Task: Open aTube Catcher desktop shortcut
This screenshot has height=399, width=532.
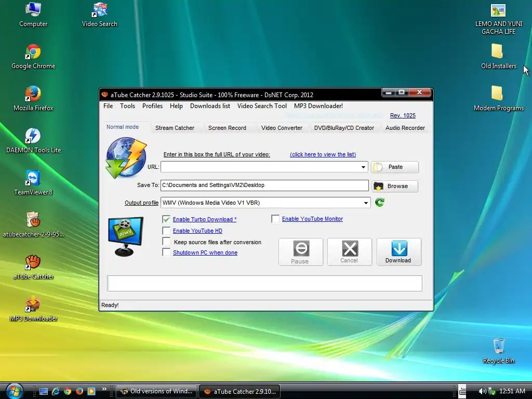Action: tap(33, 267)
